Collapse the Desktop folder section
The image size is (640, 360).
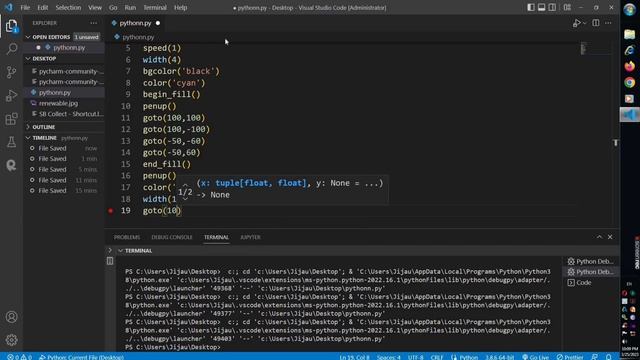[x=28, y=59]
